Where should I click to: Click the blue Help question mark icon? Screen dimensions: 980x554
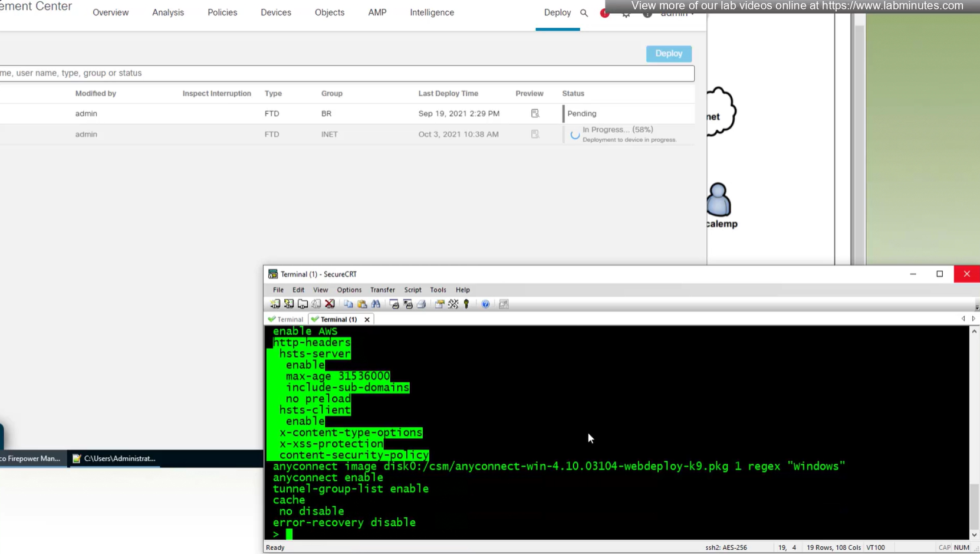[485, 304]
